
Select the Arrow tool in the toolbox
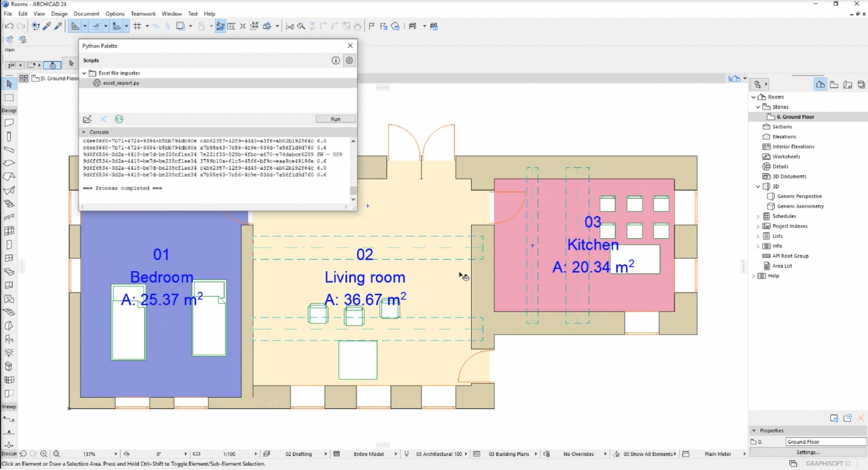9,84
